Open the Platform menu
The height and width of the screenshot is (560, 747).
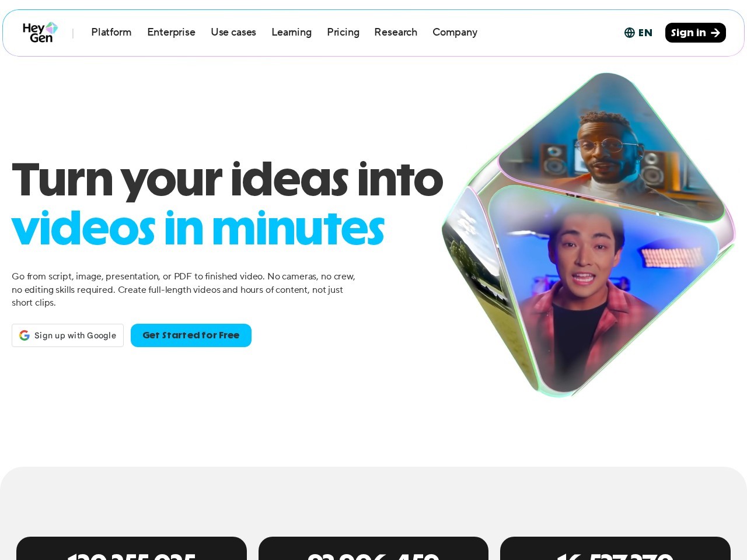coord(111,32)
